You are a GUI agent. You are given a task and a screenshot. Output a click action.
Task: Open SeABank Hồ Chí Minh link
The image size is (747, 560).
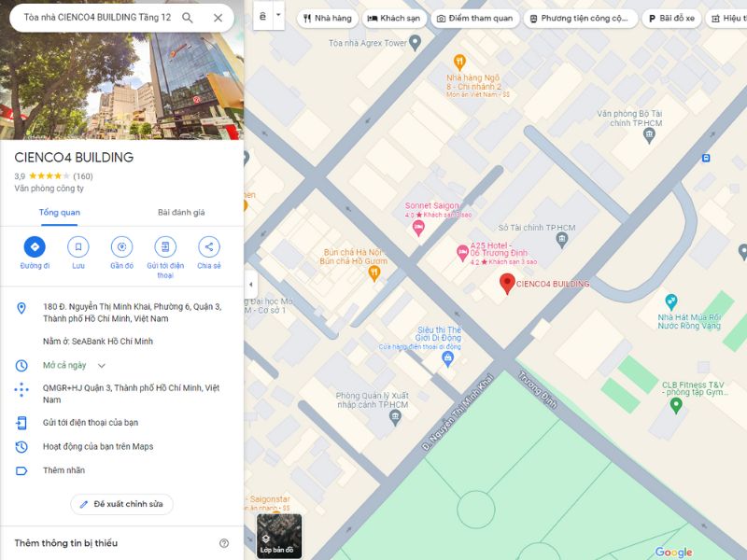[x=112, y=341]
